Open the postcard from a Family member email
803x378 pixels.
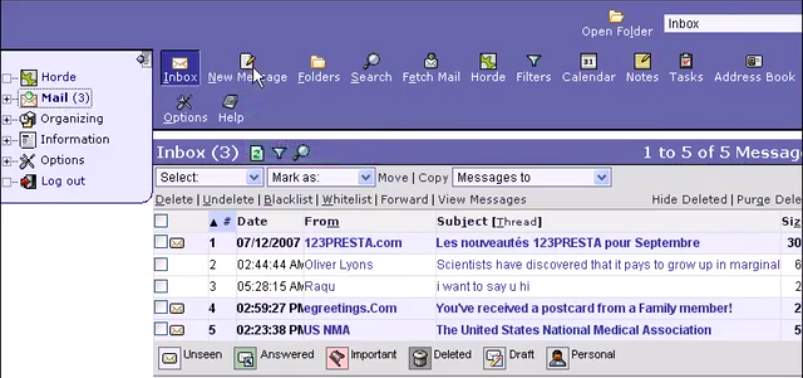click(x=584, y=308)
